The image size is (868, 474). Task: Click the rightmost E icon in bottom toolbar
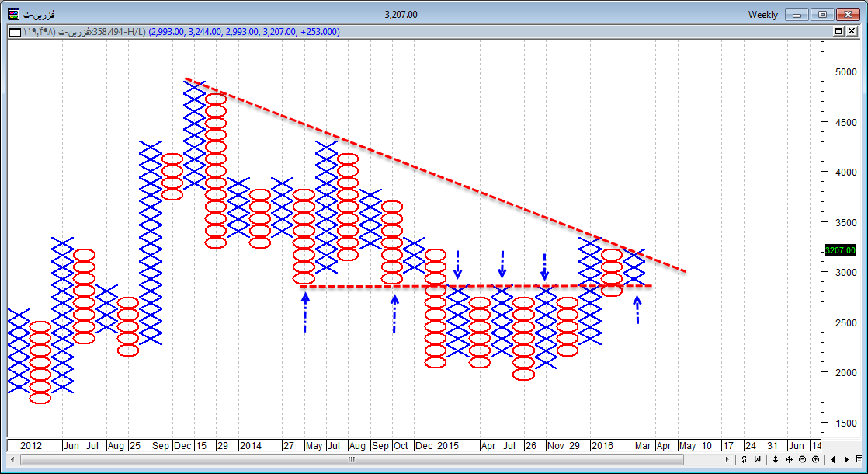[x=859, y=459]
